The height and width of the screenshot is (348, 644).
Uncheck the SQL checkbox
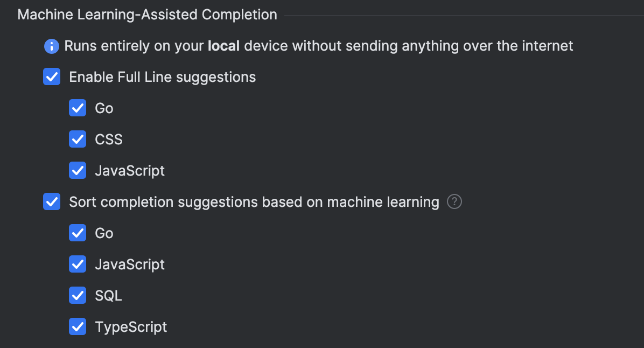click(78, 295)
